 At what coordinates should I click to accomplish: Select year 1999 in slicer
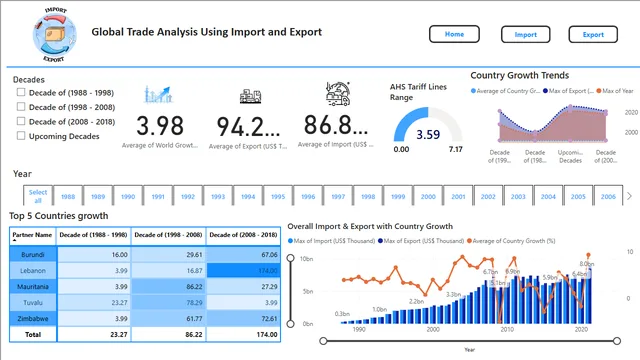(398, 196)
